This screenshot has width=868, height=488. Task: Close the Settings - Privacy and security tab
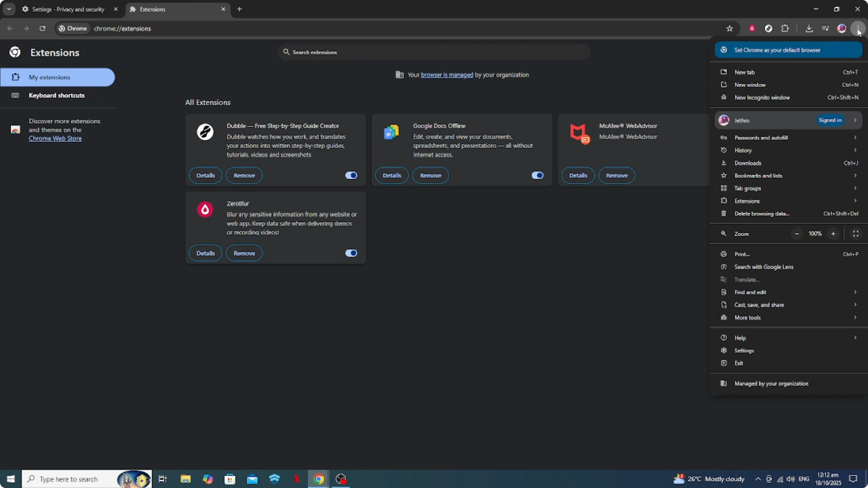[116, 9]
